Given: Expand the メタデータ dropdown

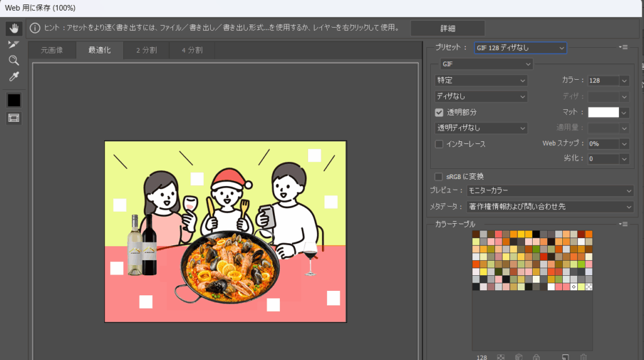Looking at the screenshot, I should [550, 207].
